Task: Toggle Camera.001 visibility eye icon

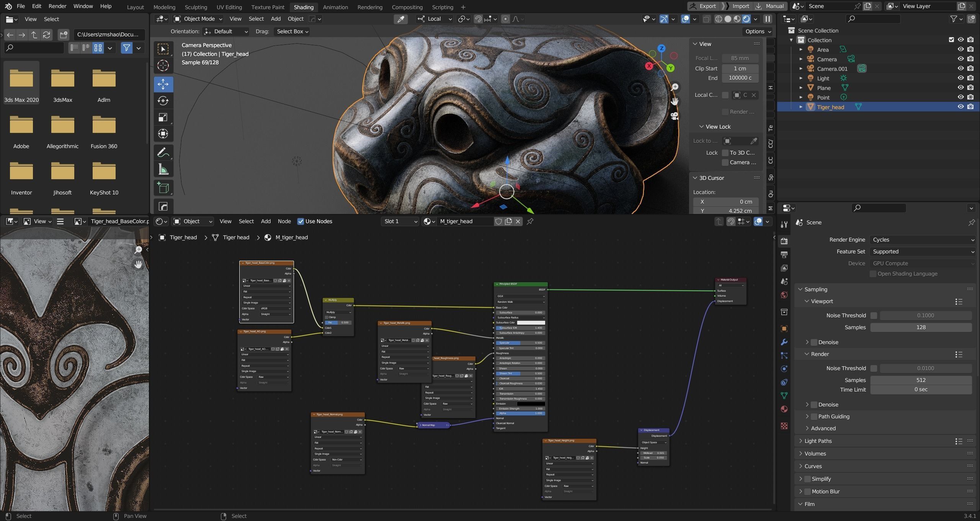Action: (x=960, y=69)
